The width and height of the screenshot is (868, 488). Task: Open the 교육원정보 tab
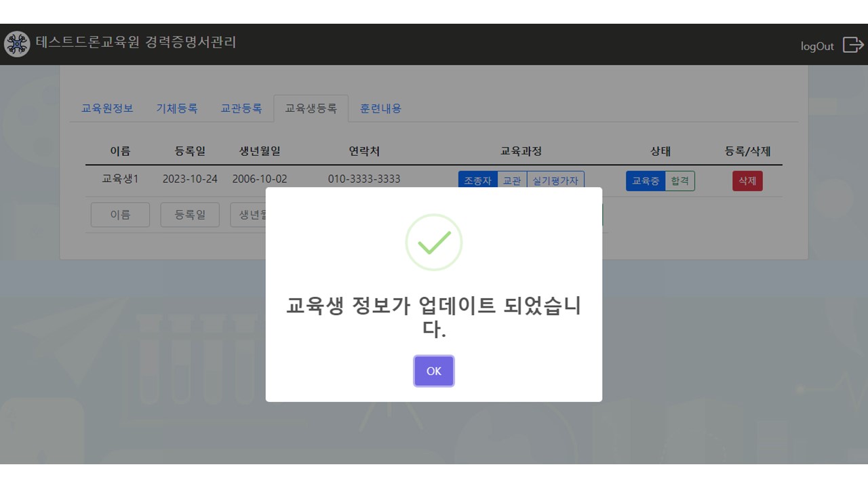(107, 108)
